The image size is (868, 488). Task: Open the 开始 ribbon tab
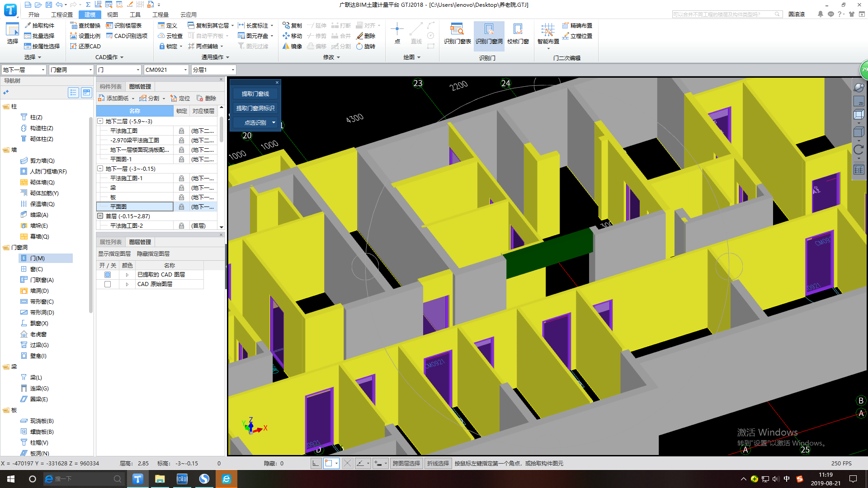click(x=34, y=14)
